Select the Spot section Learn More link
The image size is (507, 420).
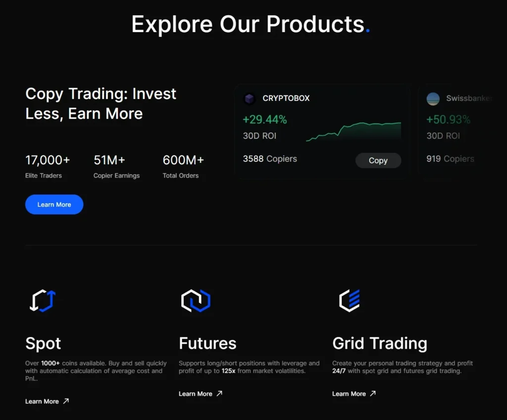[x=43, y=401]
